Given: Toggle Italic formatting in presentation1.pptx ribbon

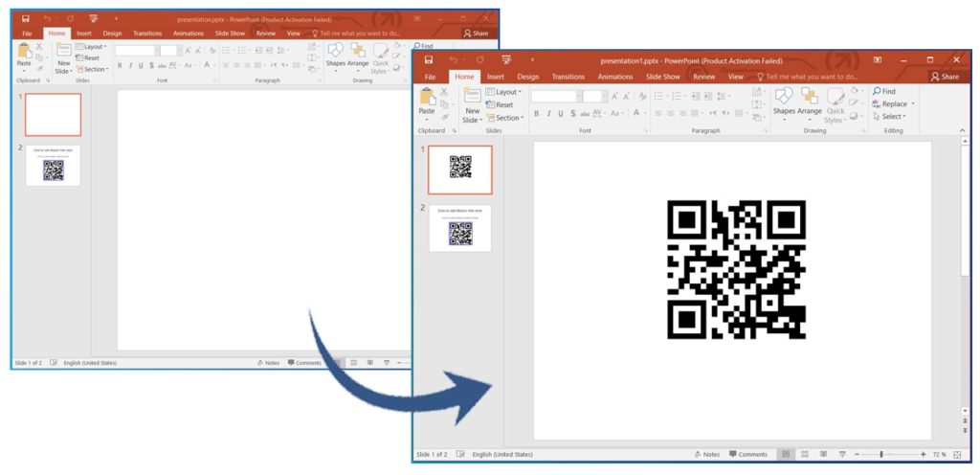Looking at the screenshot, I should click(x=549, y=114).
